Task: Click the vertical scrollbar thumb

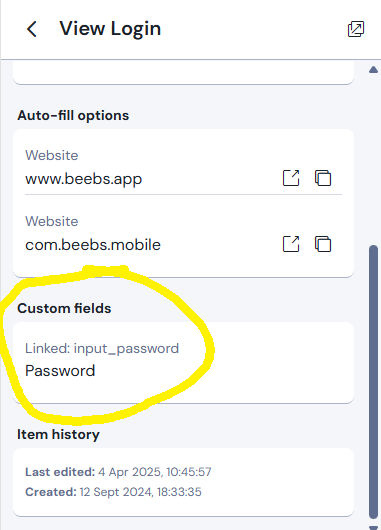Action: 373,382
